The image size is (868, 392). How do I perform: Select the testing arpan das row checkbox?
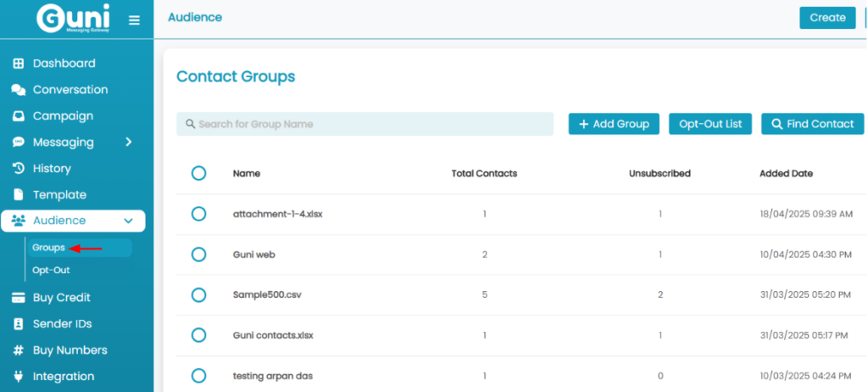pos(198,376)
